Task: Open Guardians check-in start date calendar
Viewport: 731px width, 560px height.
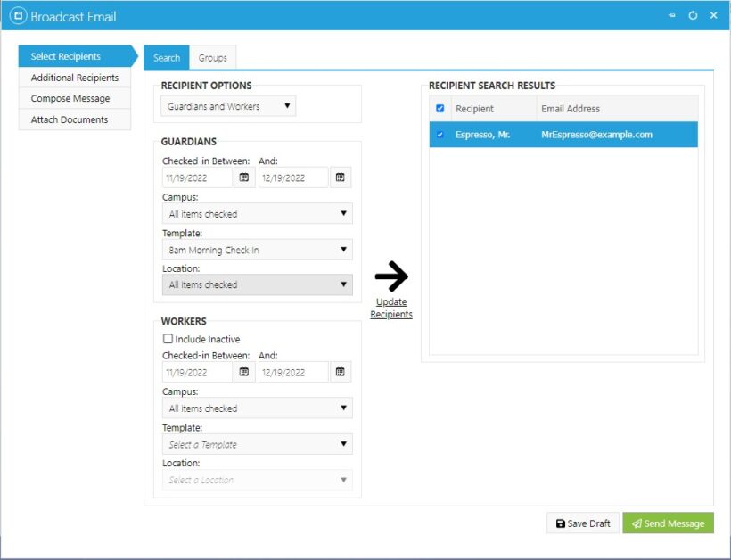Action: (244, 177)
